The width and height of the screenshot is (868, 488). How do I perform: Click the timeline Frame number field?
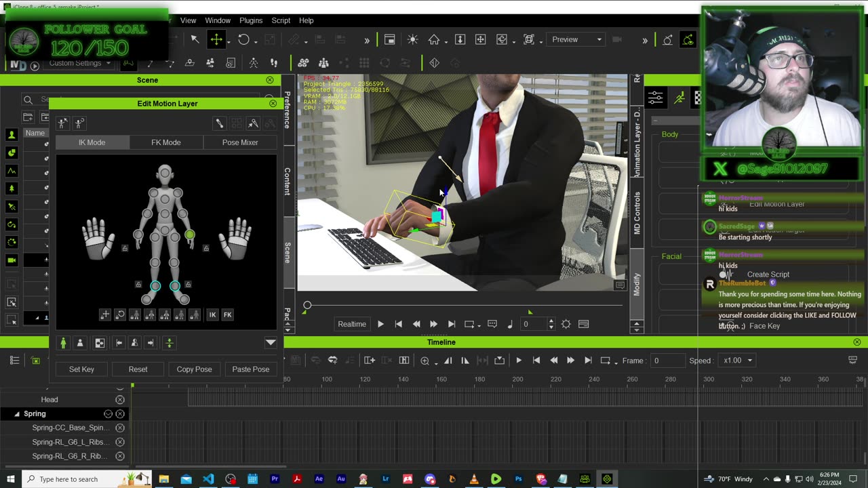tap(669, 361)
